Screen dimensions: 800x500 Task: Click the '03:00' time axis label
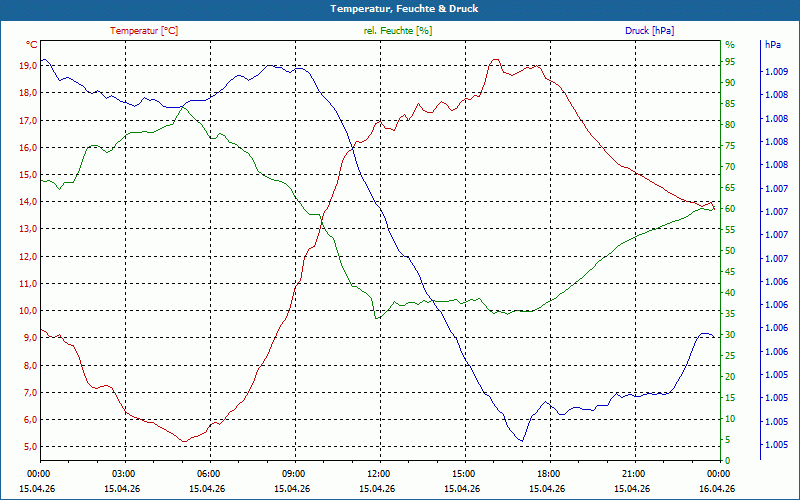(122, 473)
